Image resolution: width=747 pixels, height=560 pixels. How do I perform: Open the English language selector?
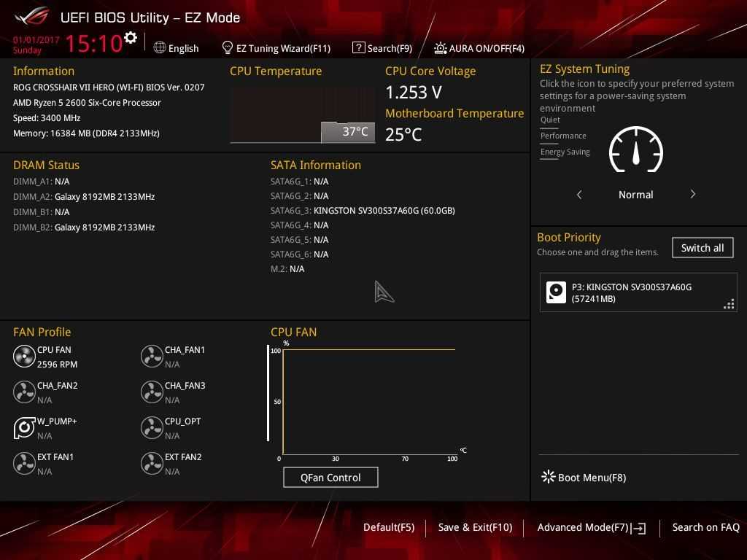click(x=177, y=48)
